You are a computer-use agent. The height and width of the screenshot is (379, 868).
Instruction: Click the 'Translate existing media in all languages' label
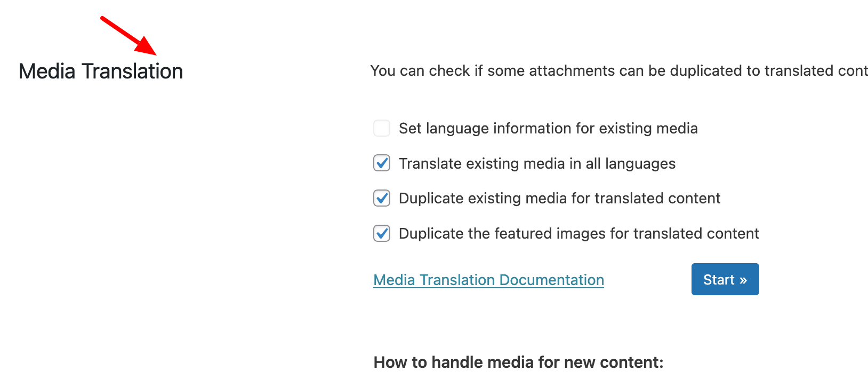pos(537,163)
